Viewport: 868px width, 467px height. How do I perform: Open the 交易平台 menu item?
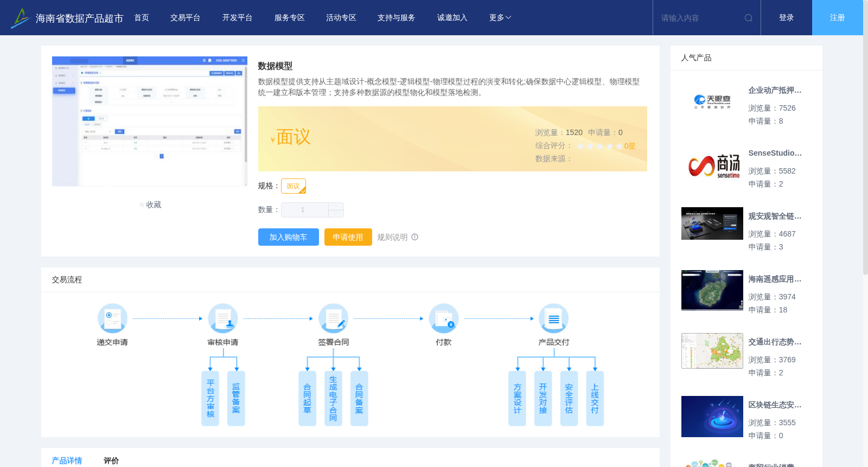point(186,18)
